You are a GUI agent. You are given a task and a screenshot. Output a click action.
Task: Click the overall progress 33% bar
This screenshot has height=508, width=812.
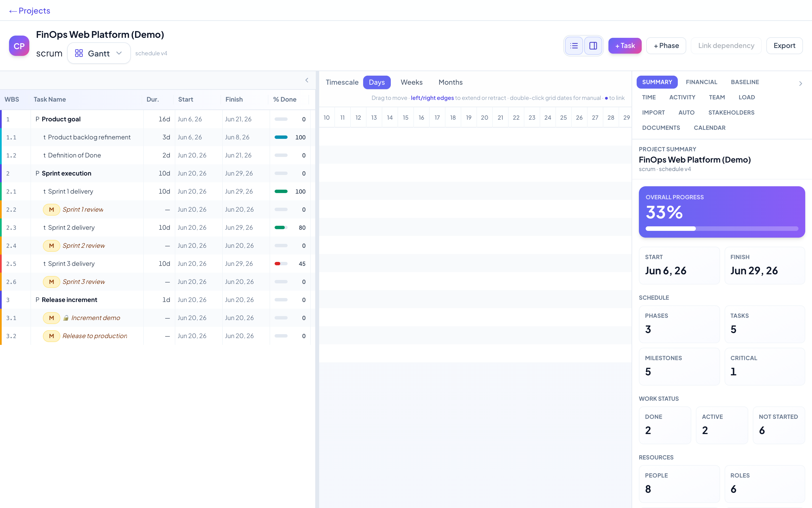pyautogui.click(x=722, y=229)
